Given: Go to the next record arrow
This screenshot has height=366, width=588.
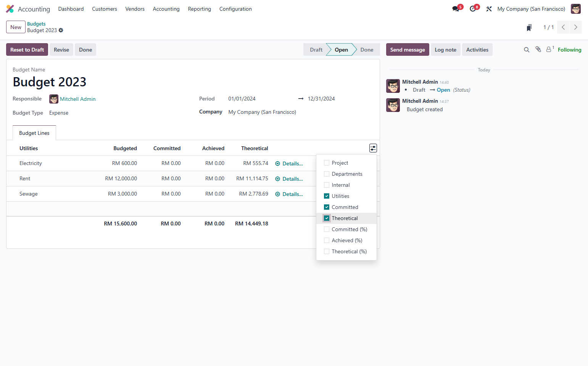Looking at the screenshot, I should click(576, 27).
